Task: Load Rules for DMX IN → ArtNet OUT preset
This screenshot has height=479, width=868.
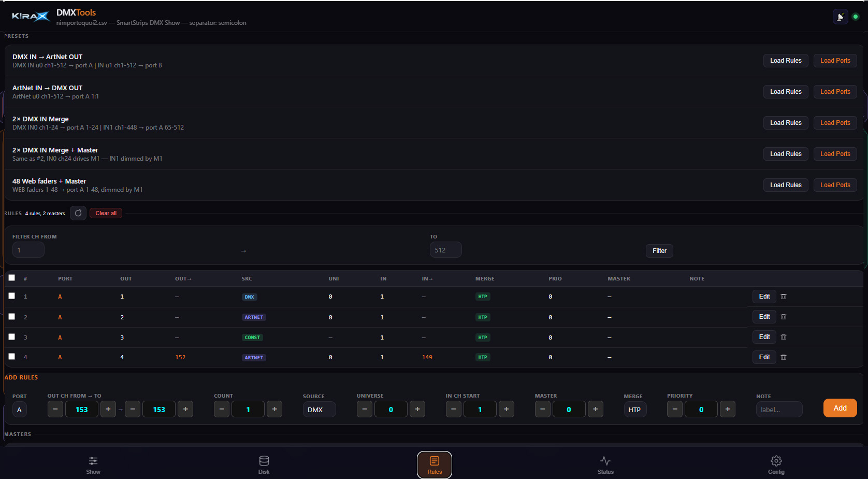Action: tap(786, 61)
